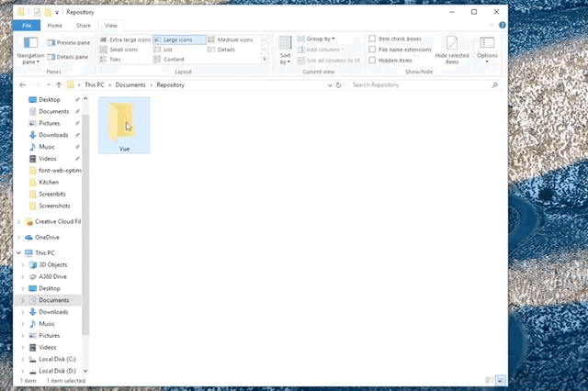Image resolution: width=588 pixels, height=391 pixels.
Task: Select A360 Drive in navigation tree
Action: (x=53, y=276)
